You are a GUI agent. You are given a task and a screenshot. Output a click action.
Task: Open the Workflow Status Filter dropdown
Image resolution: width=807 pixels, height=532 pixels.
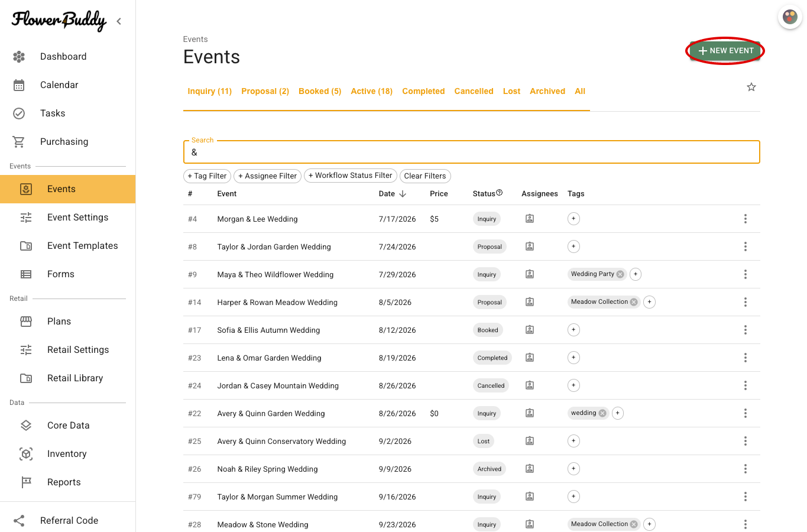351,176
